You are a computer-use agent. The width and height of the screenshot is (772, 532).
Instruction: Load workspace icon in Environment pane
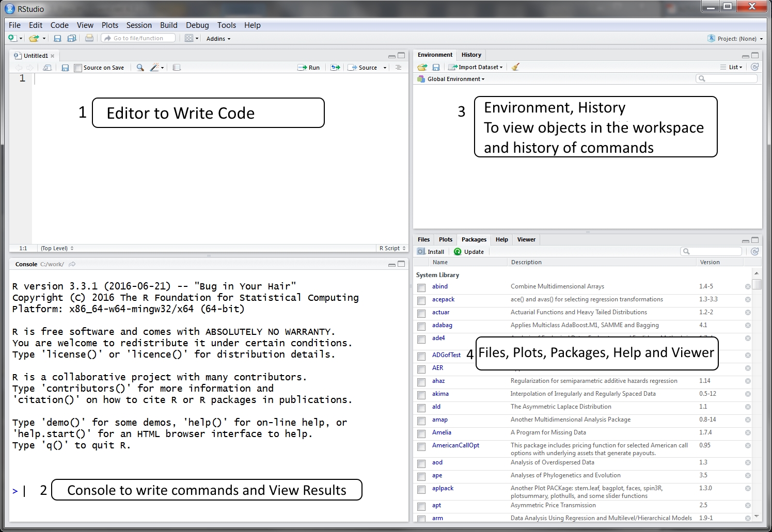coord(422,67)
